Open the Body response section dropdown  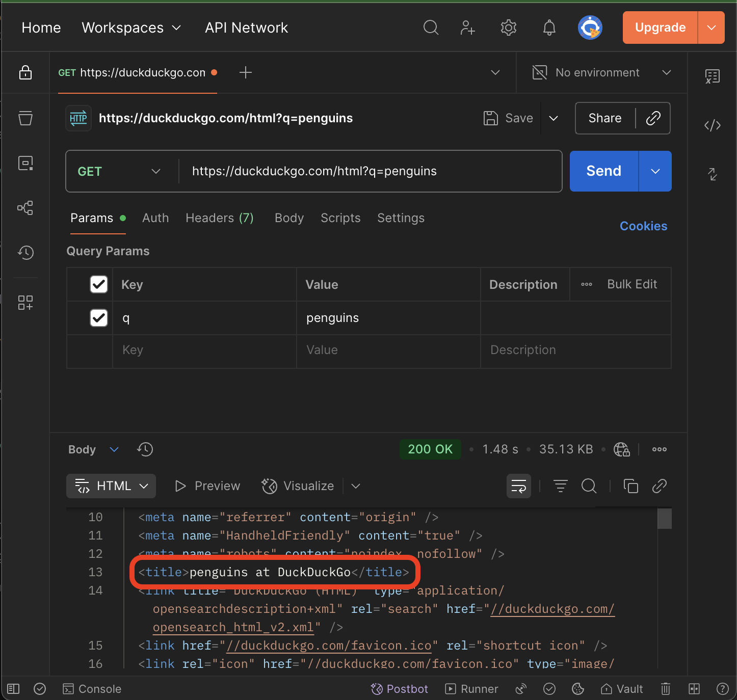[93, 449]
